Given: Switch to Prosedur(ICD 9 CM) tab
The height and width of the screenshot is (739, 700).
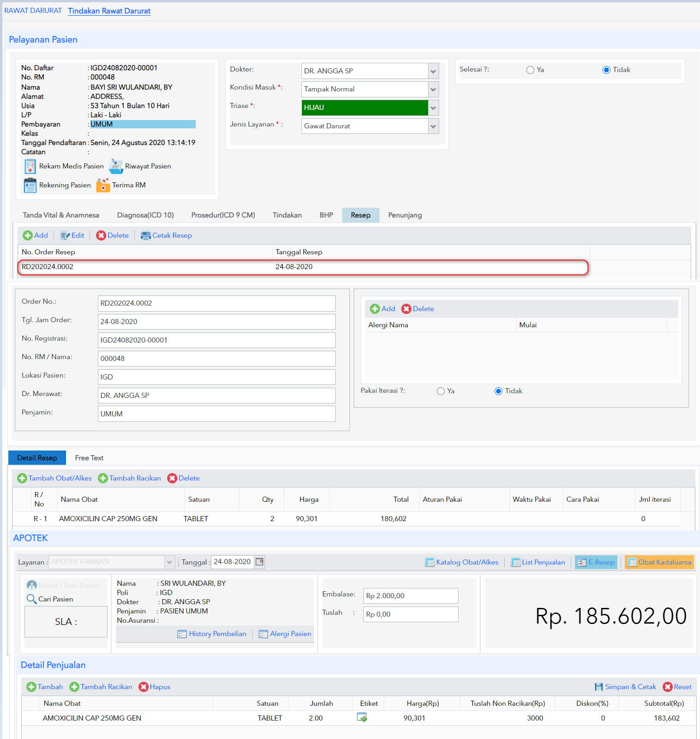Looking at the screenshot, I should coord(223,215).
